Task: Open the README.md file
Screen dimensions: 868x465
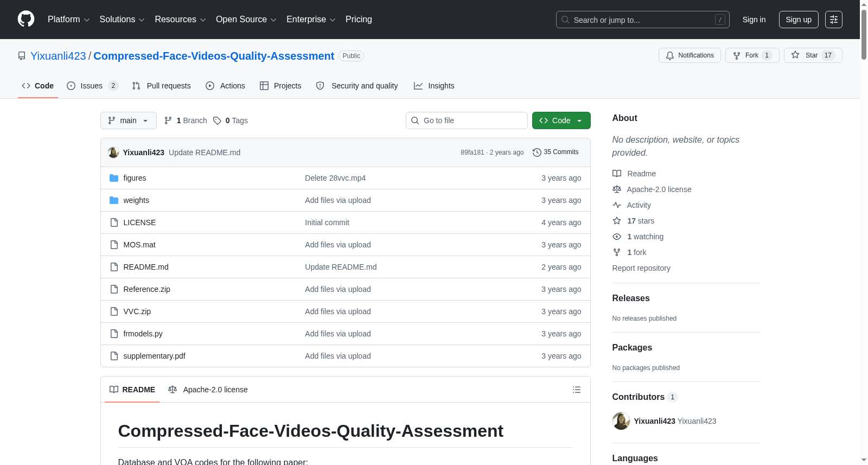Action: pyautogui.click(x=146, y=267)
